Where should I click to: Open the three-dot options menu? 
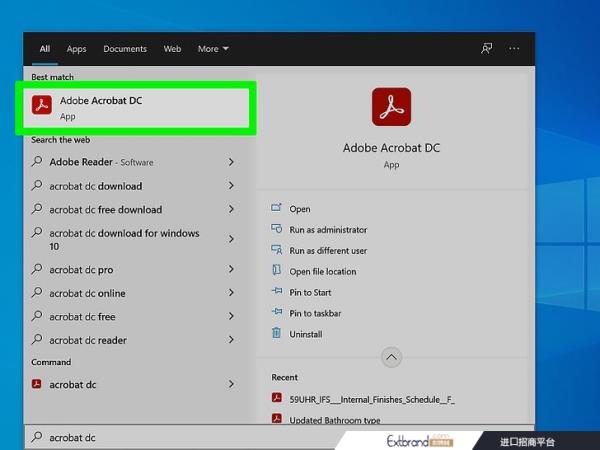click(x=514, y=49)
